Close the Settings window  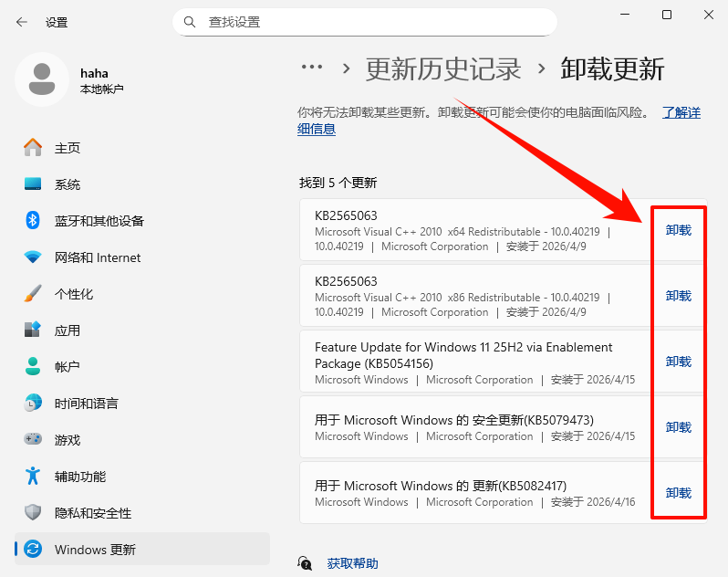709,15
